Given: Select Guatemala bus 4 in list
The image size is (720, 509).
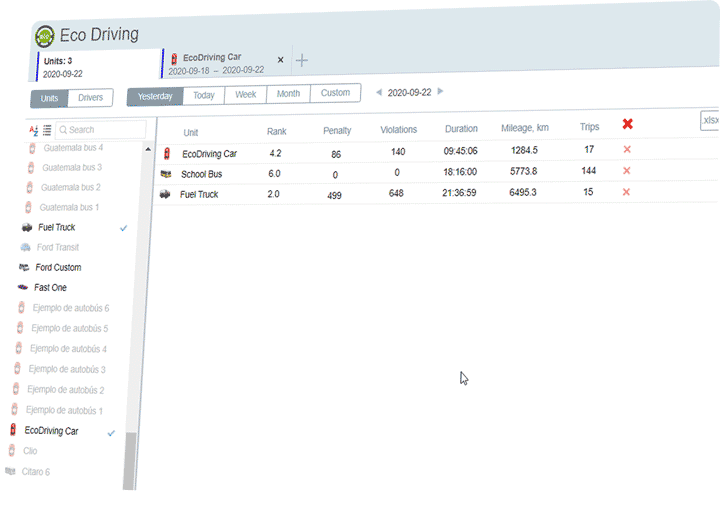Looking at the screenshot, I should coord(73,148).
